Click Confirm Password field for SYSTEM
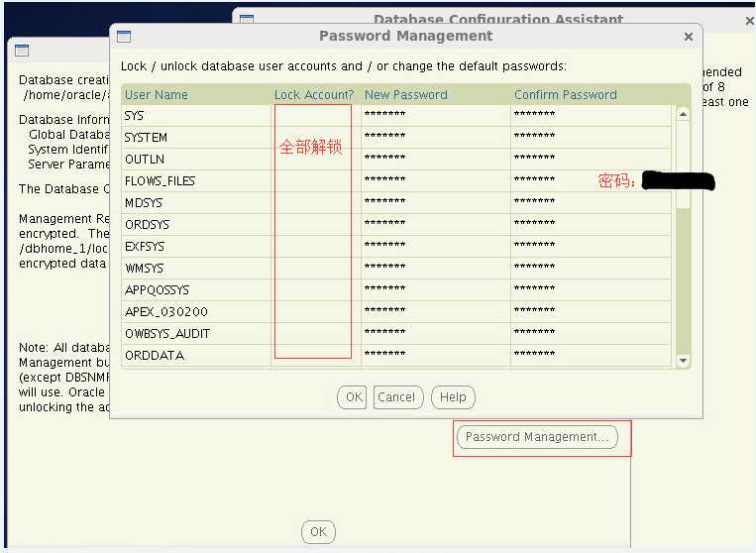Screen dimensions: 756x553 click(x=591, y=138)
